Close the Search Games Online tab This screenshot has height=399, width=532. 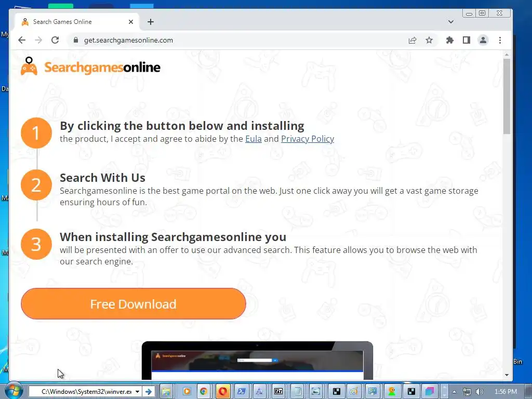click(131, 22)
